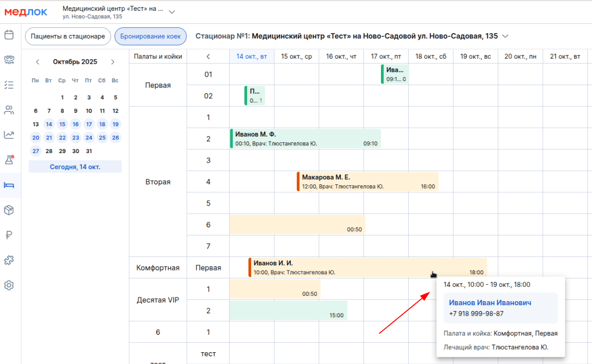Click the lotus icon in the sidebar

coord(9,60)
